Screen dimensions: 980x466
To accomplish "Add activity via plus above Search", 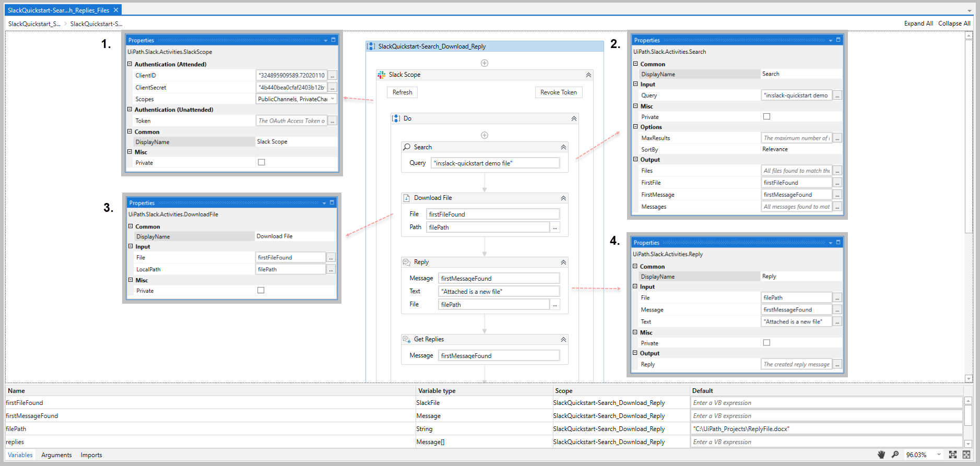I will point(485,135).
